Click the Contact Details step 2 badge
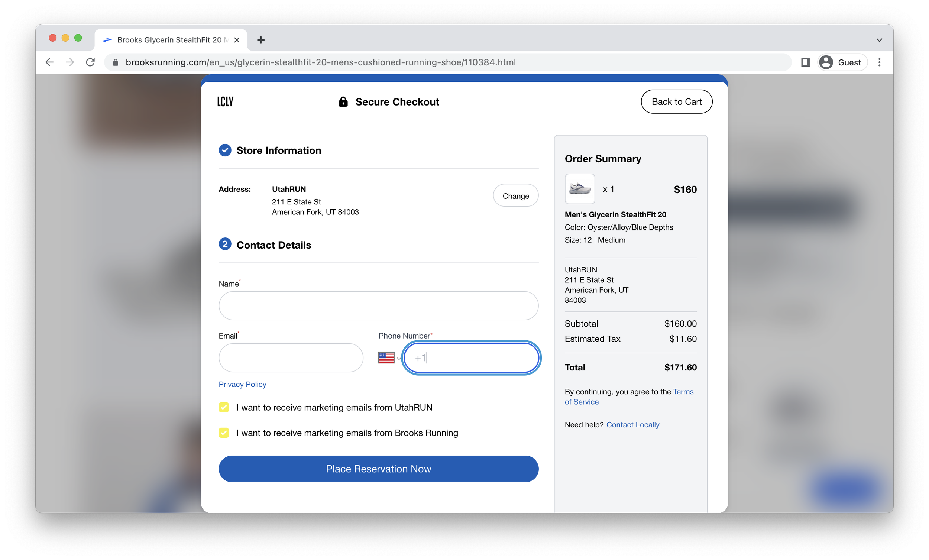This screenshot has width=929, height=560. click(225, 245)
